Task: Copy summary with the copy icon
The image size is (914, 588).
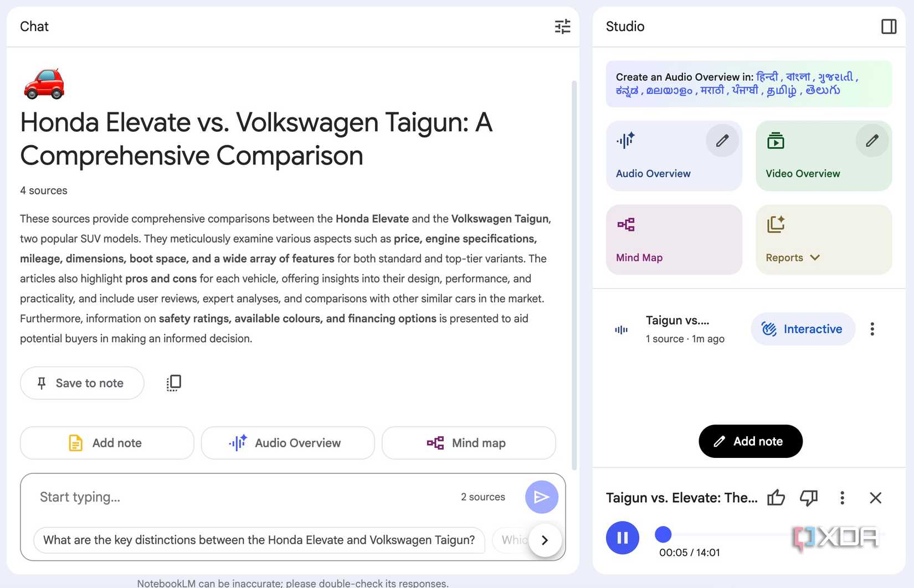Action: pos(174,383)
